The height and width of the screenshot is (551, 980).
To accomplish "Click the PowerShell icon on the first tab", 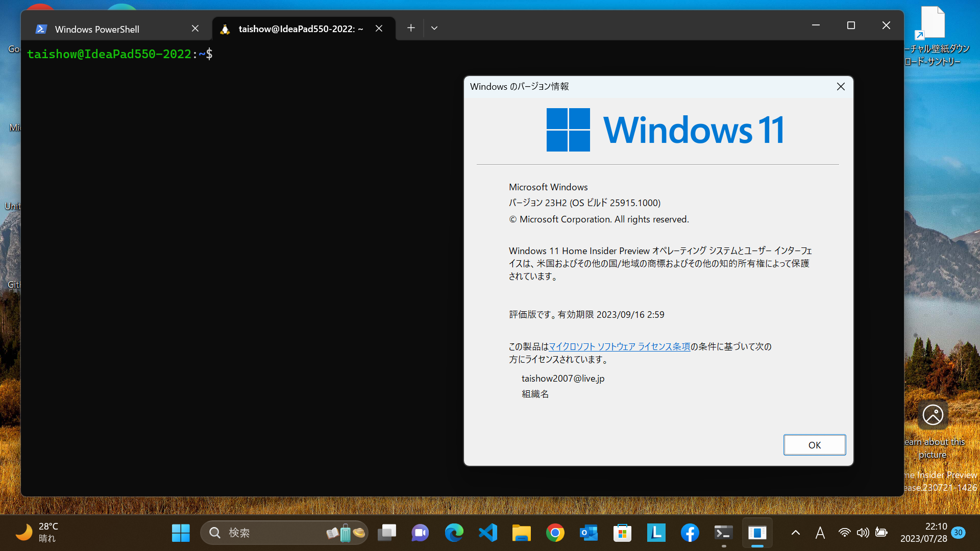I will click(41, 29).
